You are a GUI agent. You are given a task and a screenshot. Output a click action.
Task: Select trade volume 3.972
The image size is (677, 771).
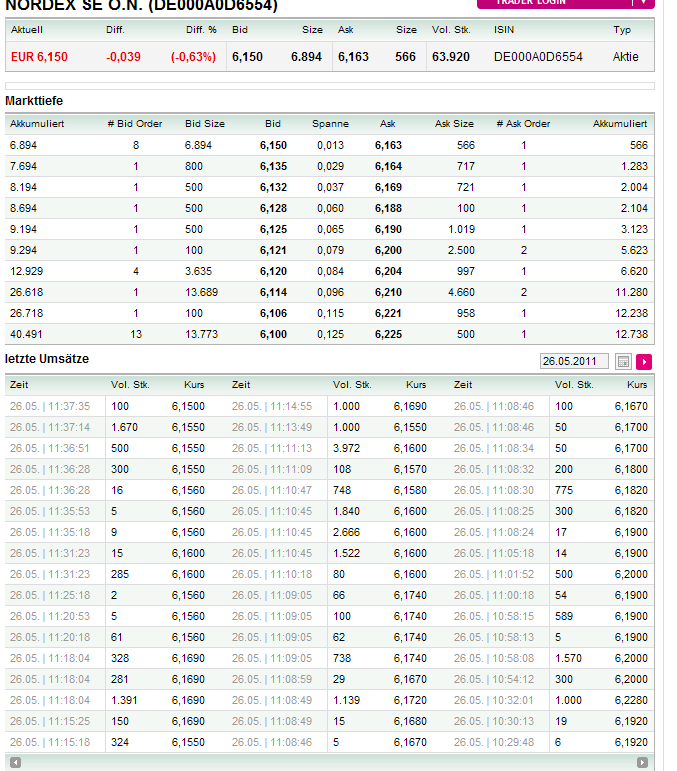click(347, 448)
